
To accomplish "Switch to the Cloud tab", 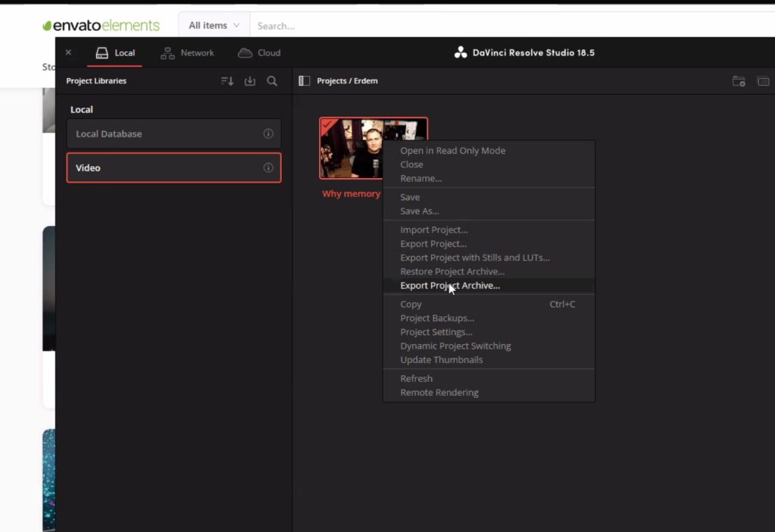I will click(259, 53).
